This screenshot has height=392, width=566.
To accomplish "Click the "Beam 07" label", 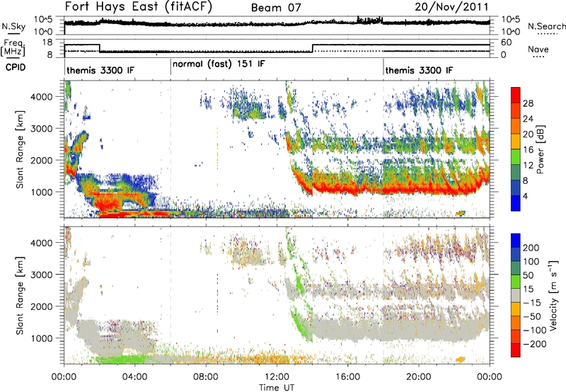I will [x=276, y=8].
